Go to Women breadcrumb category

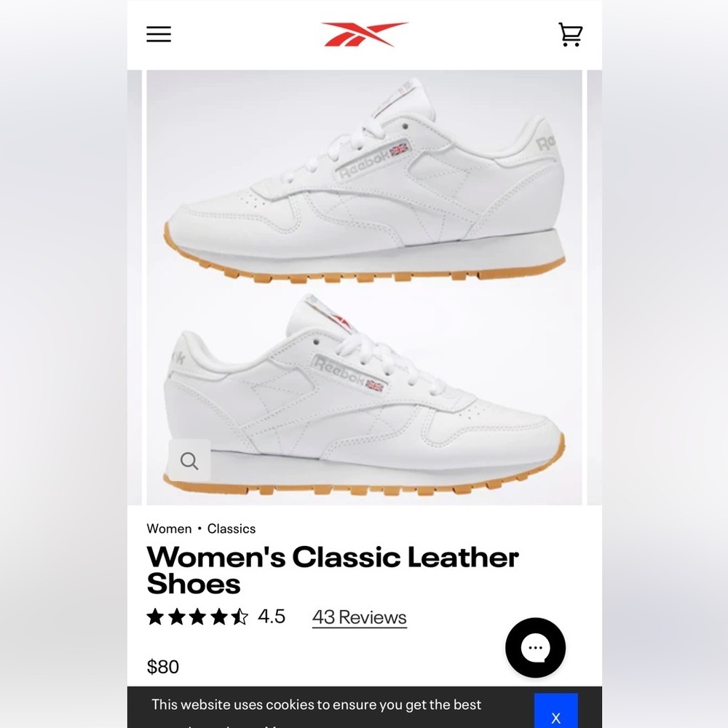pyautogui.click(x=169, y=529)
